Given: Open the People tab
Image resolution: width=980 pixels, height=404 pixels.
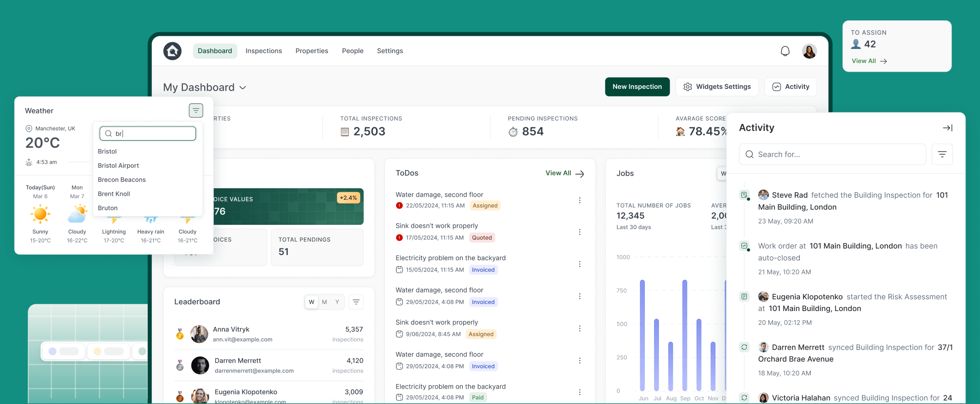Looking at the screenshot, I should (x=353, y=51).
